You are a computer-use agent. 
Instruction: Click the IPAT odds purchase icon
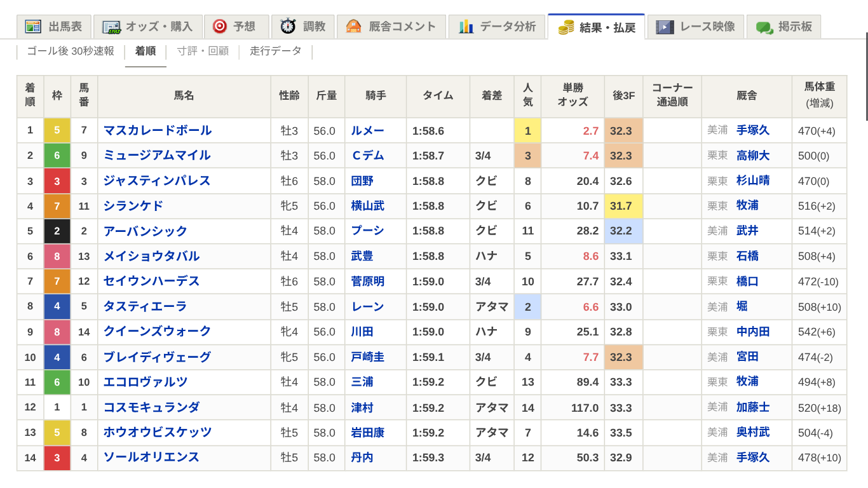pyautogui.click(x=111, y=27)
